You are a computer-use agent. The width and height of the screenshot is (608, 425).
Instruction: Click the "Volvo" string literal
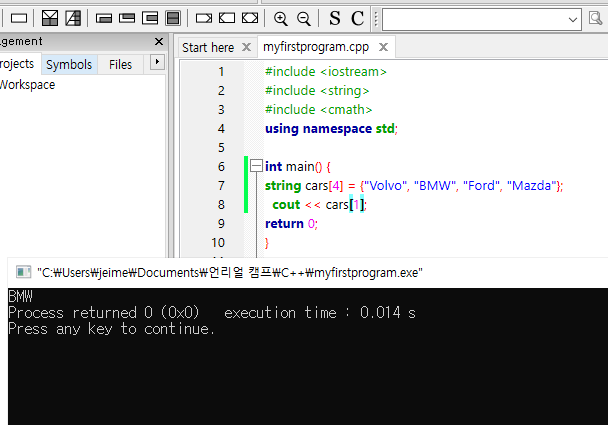click(x=385, y=186)
